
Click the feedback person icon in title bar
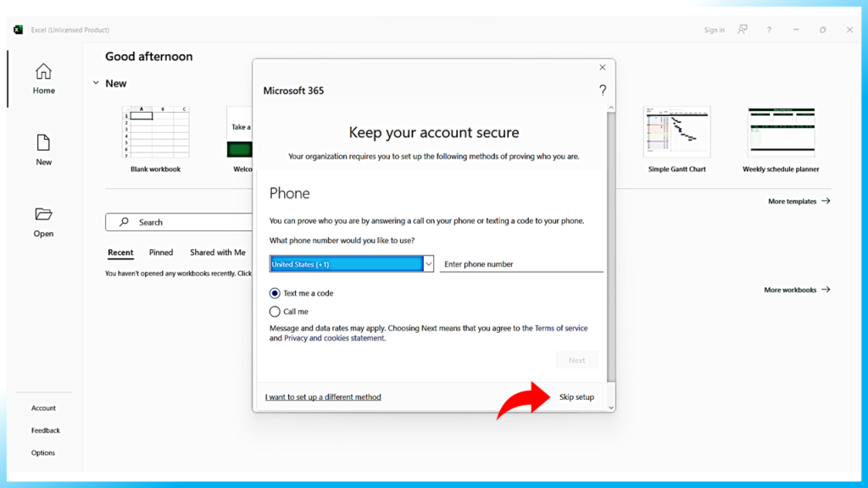743,30
